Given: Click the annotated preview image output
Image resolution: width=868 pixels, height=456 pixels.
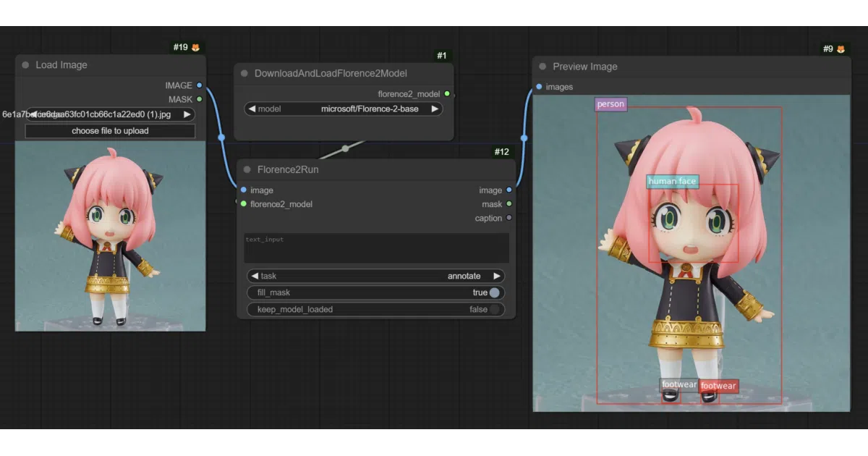Looking at the screenshot, I should [692, 253].
